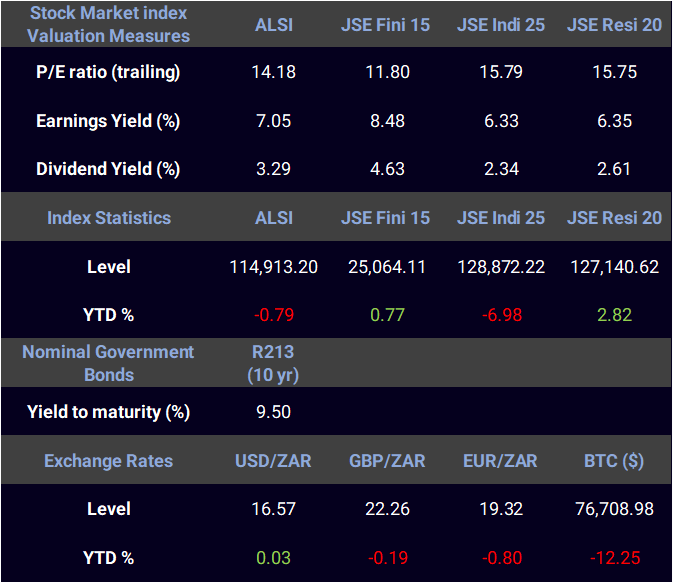Select the R213 (10 yr) column header
This screenshot has height=583, width=673.
point(273,363)
